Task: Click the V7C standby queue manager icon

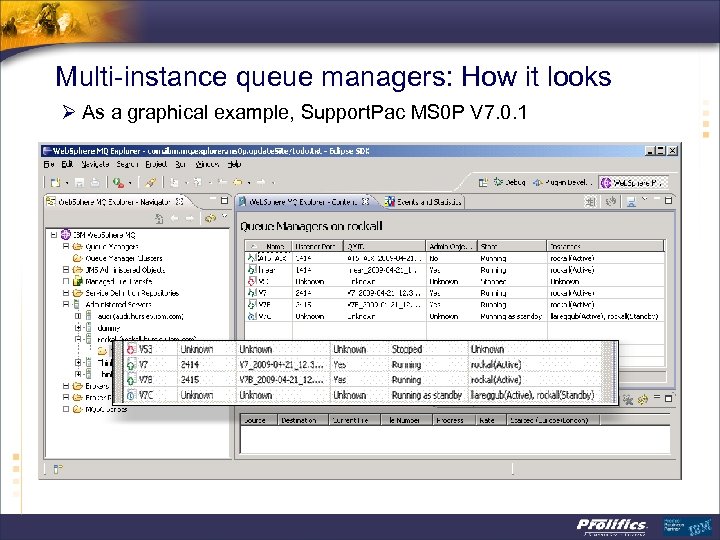Action: coord(131,395)
